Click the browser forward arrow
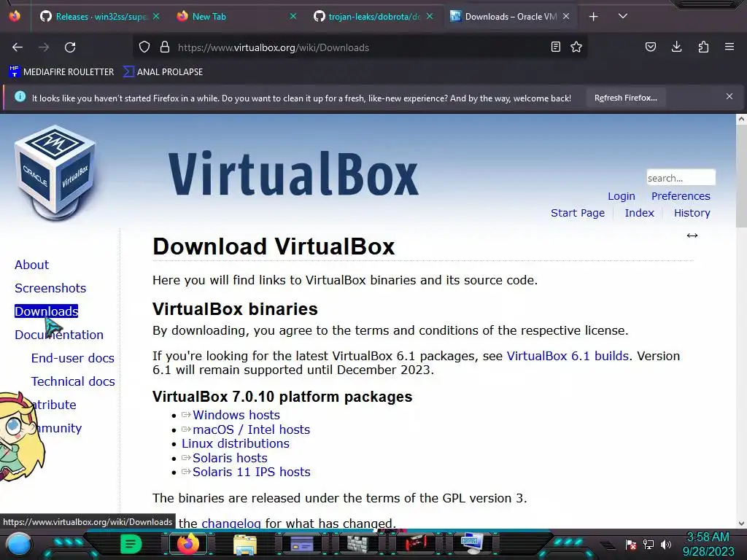 click(44, 47)
